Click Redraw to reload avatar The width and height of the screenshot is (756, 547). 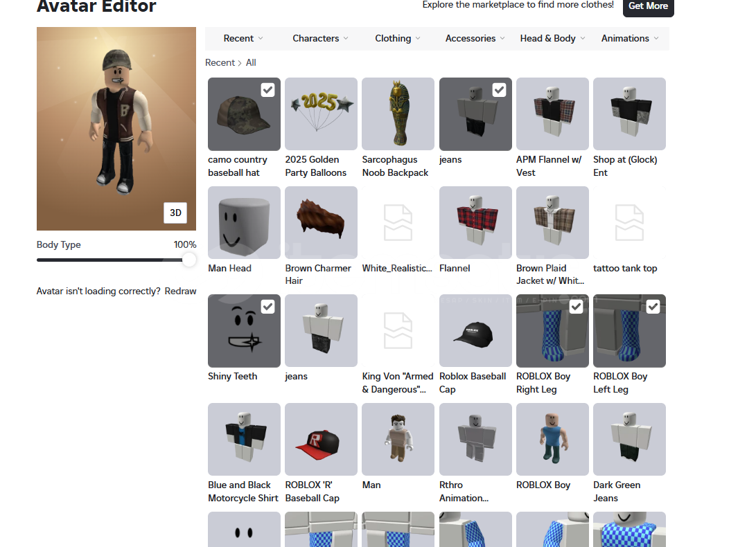pyautogui.click(x=180, y=291)
